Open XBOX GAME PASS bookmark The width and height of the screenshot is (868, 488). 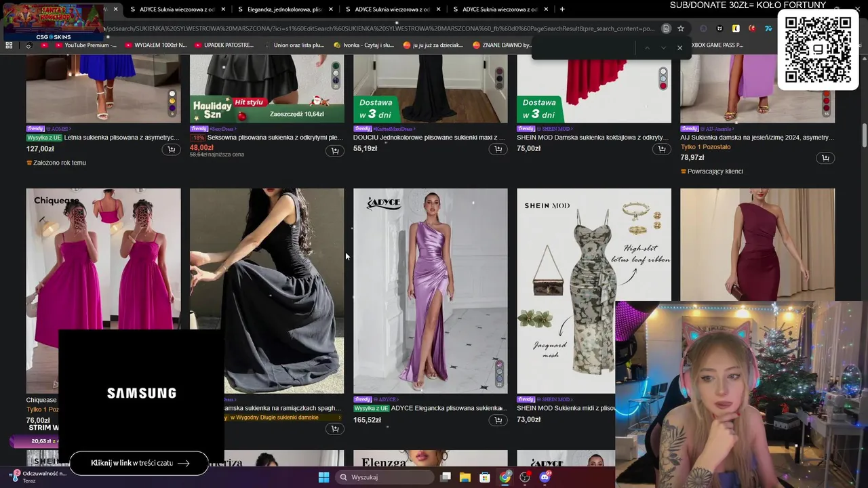point(716,45)
